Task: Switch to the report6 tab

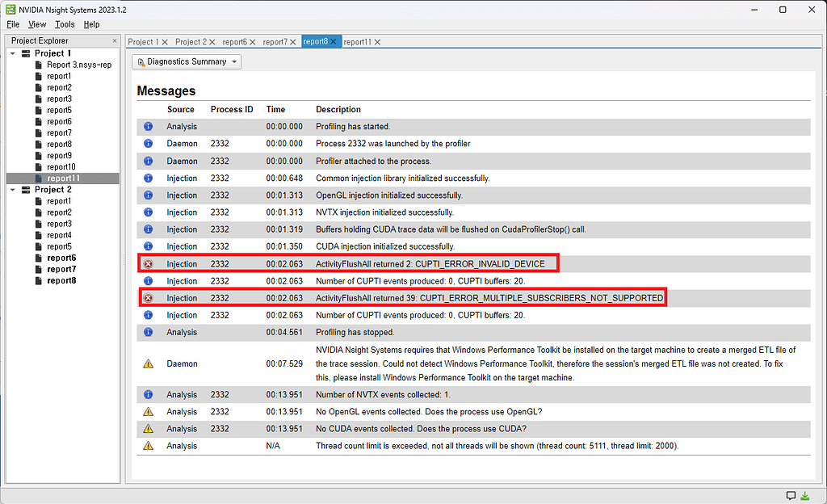Action: click(x=234, y=42)
